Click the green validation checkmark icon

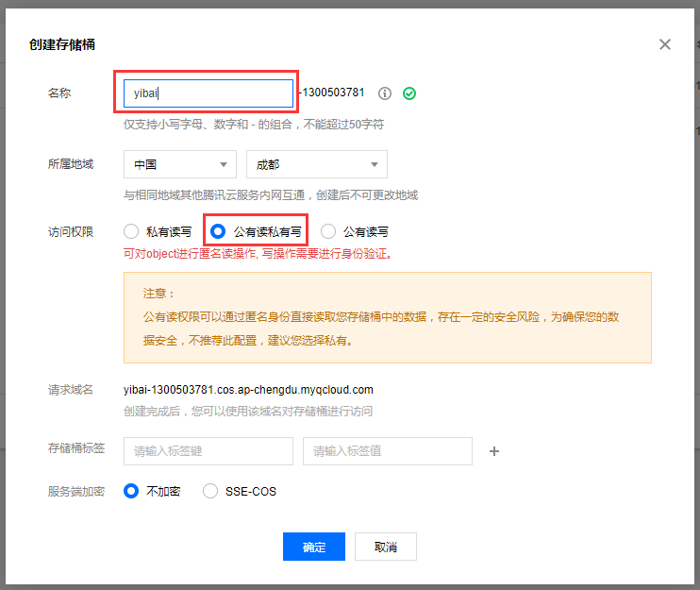tap(409, 93)
